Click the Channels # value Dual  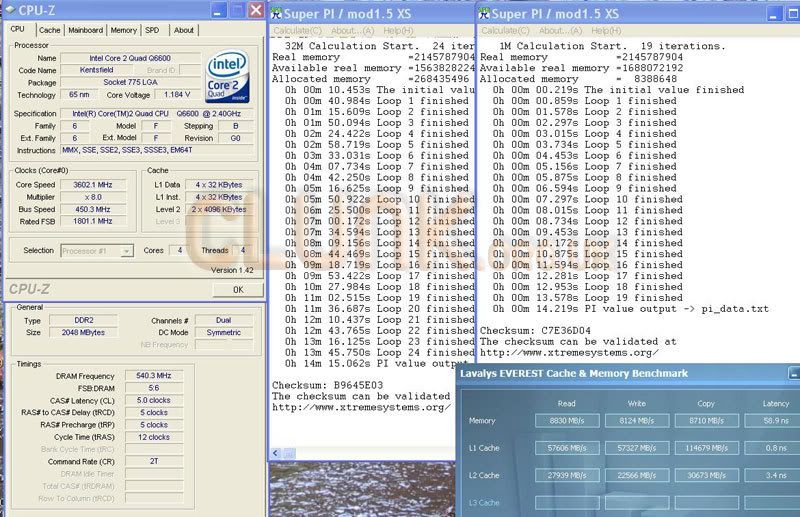[x=223, y=320]
